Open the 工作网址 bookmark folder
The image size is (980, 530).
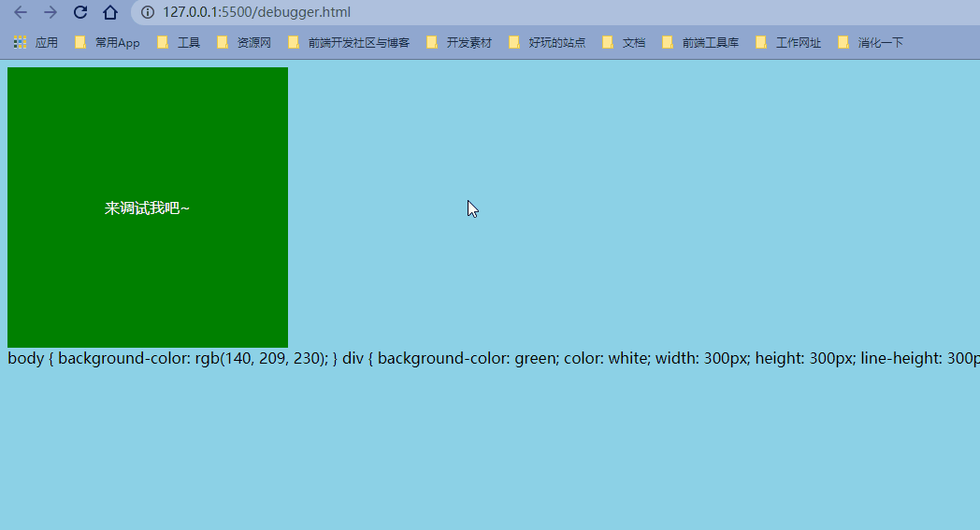(789, 42)
